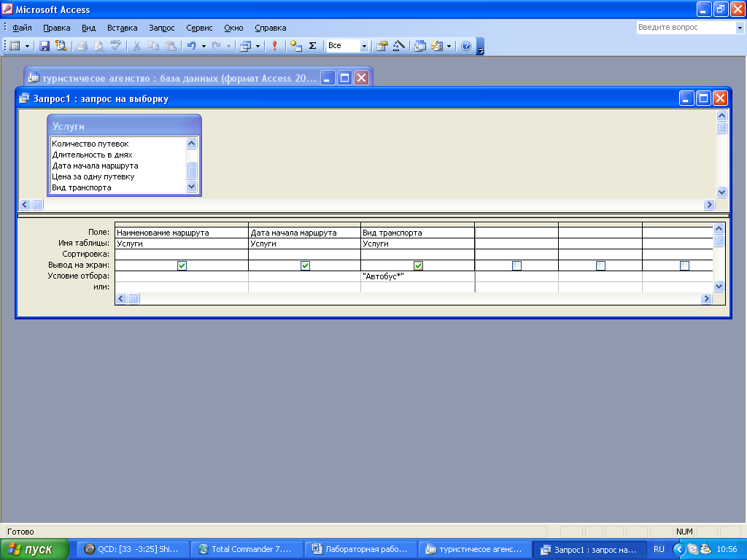Screen dimensions: 747x560
Task: Click the Show Table icon
Action: pyautogui.click(x=296, y=46)
